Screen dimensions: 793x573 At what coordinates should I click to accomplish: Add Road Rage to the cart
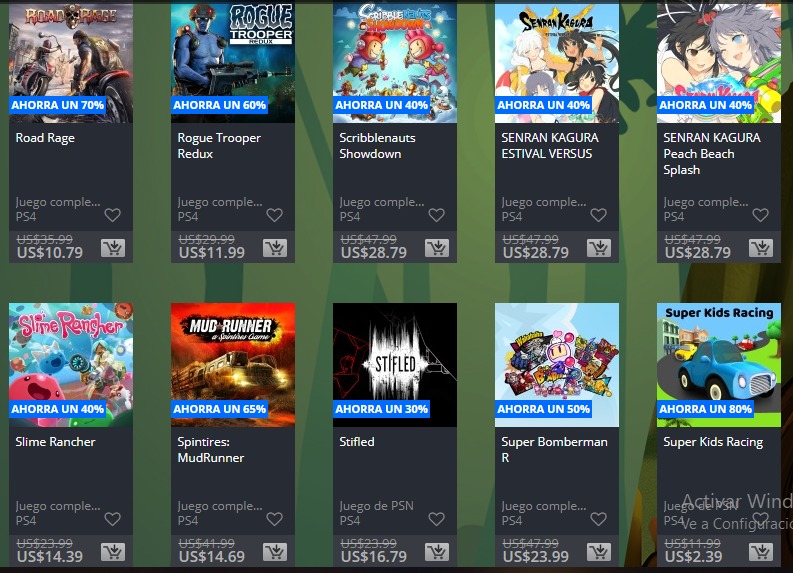[113, 248]
